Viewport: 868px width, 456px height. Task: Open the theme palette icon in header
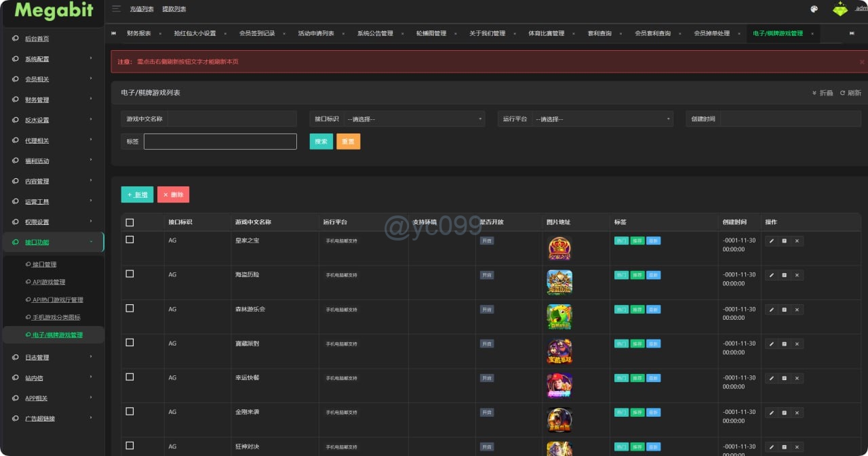(x=814, y=9)
